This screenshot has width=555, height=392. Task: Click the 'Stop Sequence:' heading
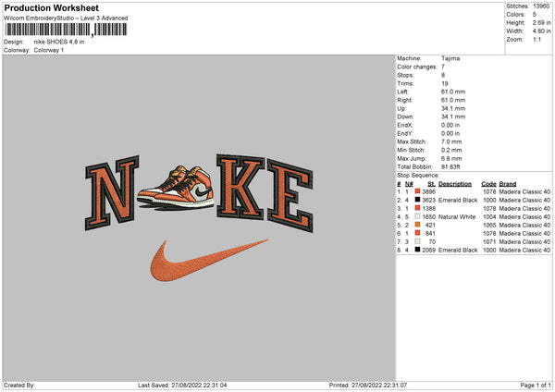[x=418, y=176]
